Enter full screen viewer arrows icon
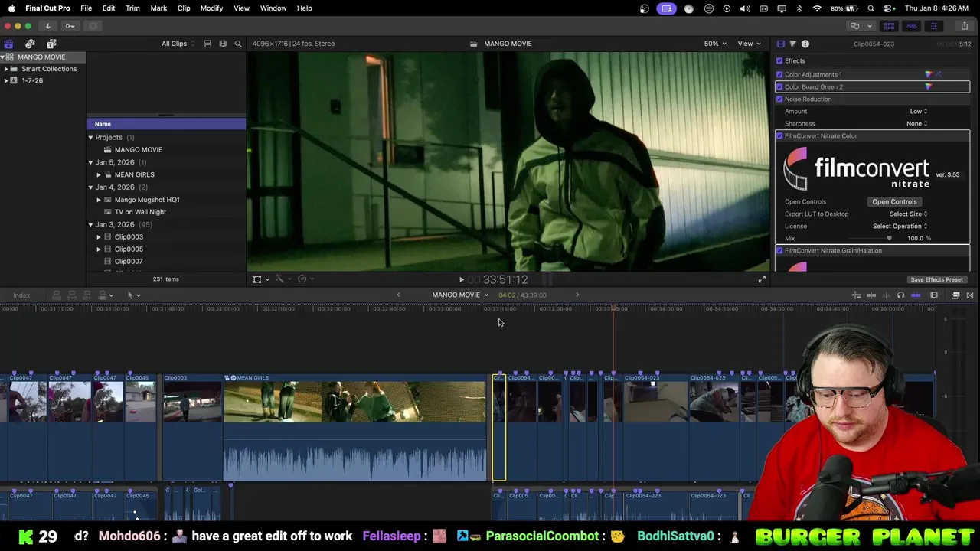Viewport: 980px width, 551px height. (762, 280)
